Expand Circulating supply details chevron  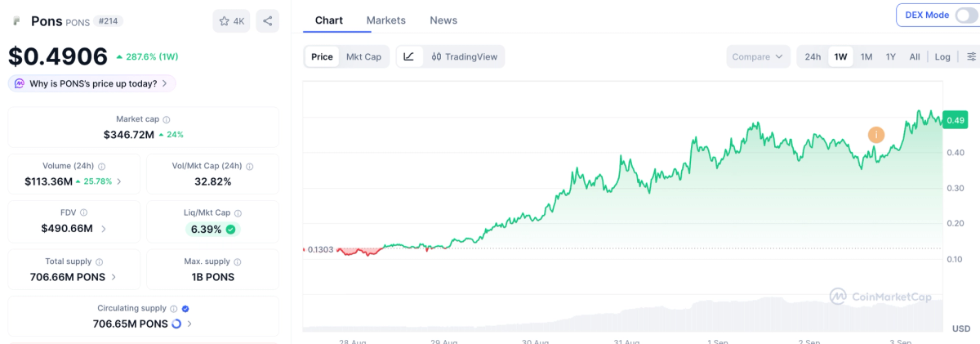click(x=189, y=324)
